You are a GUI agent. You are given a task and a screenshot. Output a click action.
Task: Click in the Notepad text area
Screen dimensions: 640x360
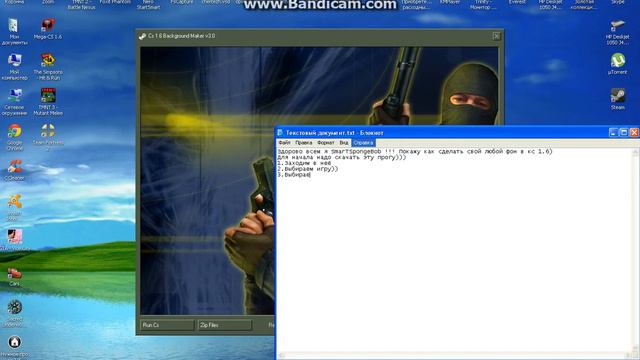454,250
